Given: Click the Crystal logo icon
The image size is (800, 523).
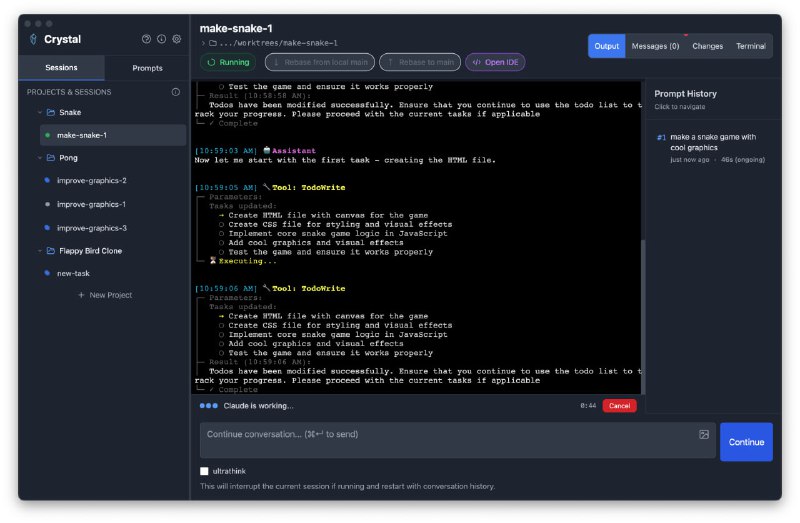Looking at the screenshot, I should (33, 39).
